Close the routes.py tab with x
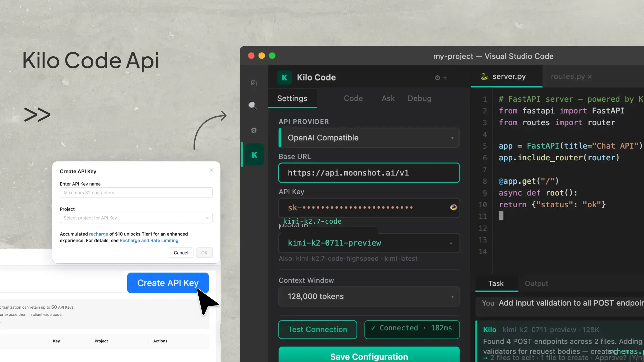The height and width of the screenshot is (362, 644). pyautogui.click(x=590, y=77)
